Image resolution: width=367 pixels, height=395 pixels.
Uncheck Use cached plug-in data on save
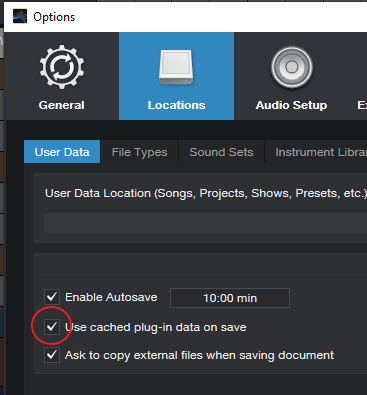(x=52, y=327)
